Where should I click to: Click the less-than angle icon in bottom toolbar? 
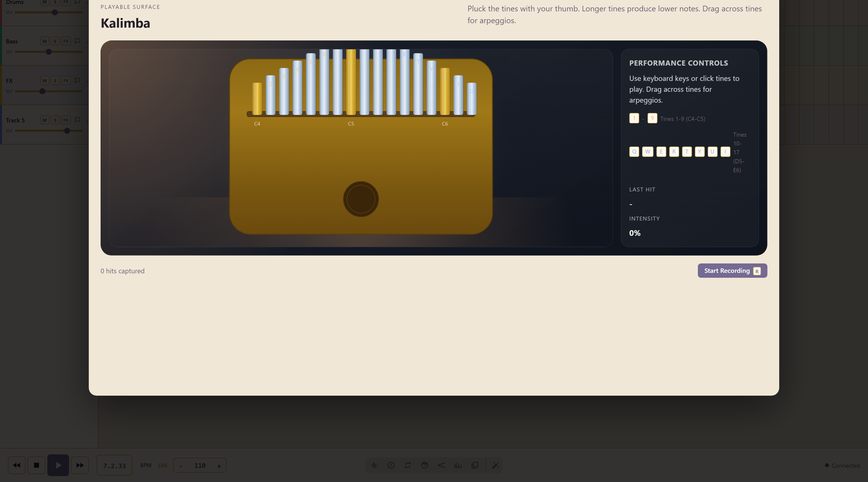[x=441, y=465]
